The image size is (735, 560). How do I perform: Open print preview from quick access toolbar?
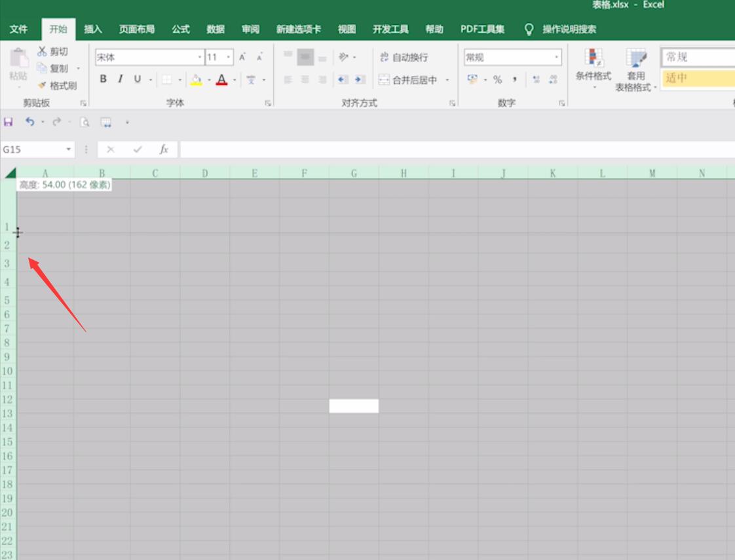(x=85, y=122)
